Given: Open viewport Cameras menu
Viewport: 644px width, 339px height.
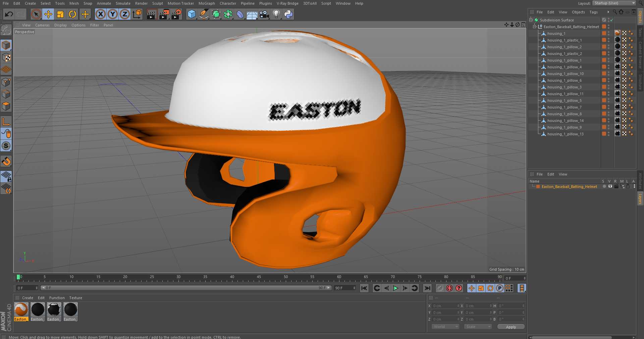Looking at the screenshot, I should (42, 25).
